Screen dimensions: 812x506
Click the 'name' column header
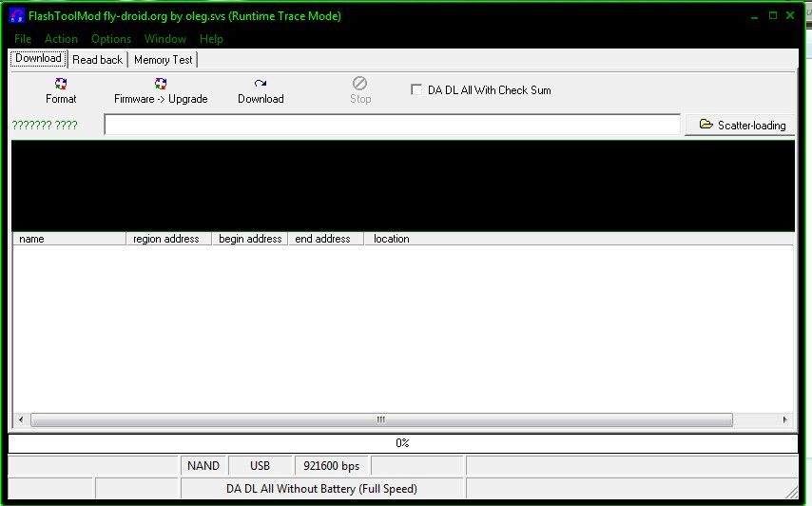pyautogui.click(x=69, y=239)
